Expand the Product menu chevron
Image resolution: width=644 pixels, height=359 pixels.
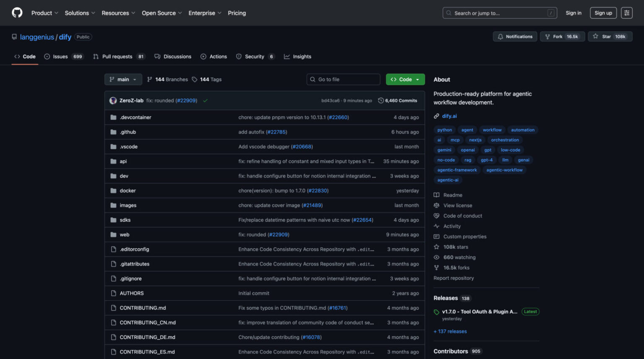tap(57, 13)
